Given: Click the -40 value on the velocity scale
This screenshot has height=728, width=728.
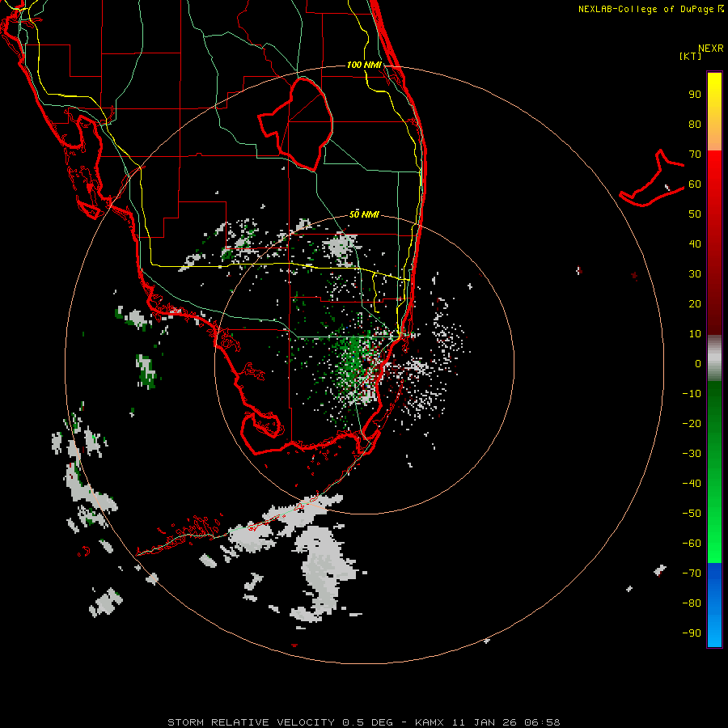Looking at the screenshot, I should [692, 484].
